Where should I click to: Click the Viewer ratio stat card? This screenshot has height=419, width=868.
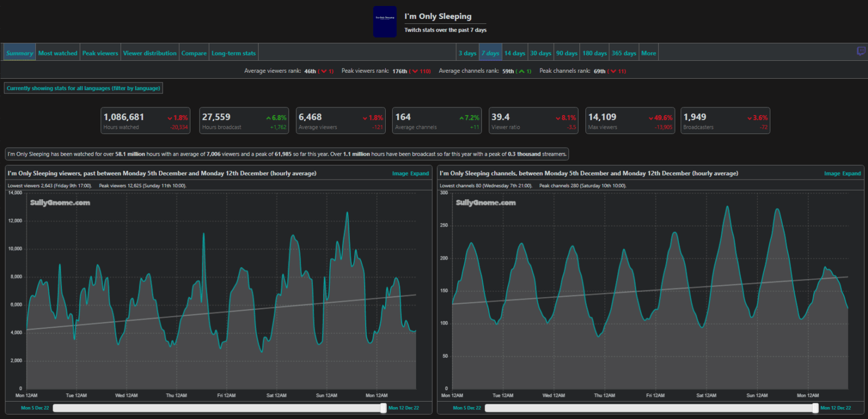click(x=534, y=120)
